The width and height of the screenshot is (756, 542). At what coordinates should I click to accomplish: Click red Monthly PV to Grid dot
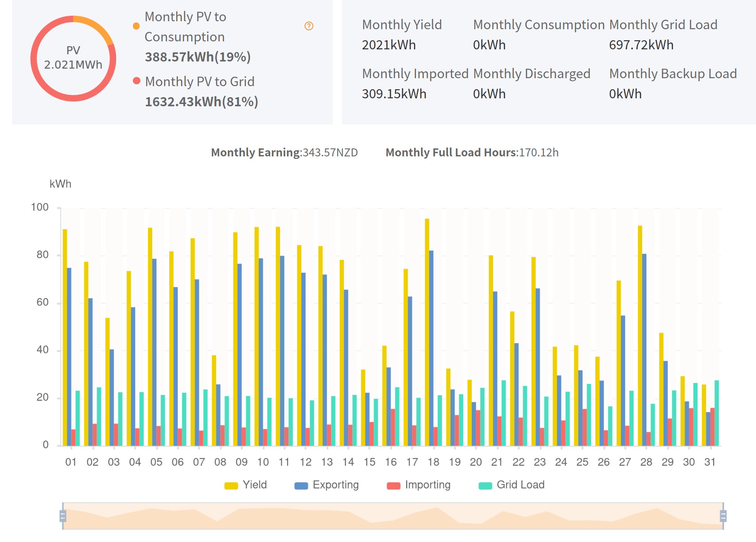[x=137, y=80]
